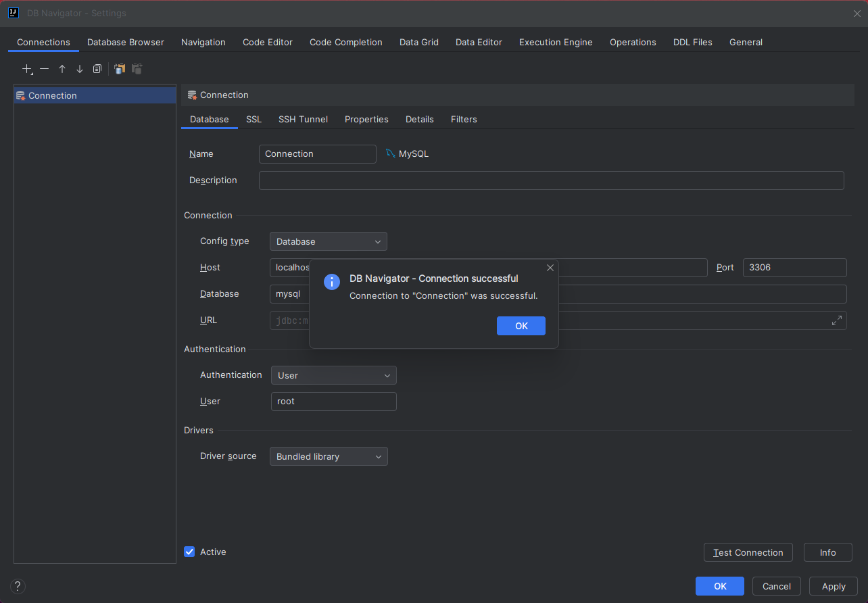Remove connection with the minus icon
868x603 pixels.
pyautogui.click(x=45, y=69)
